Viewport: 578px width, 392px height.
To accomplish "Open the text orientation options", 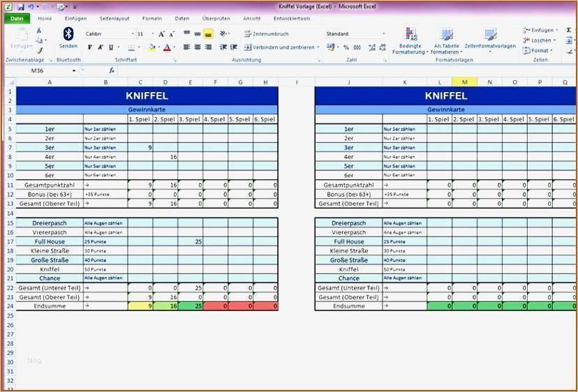I will pyautogui.click(x=224, y=34).
